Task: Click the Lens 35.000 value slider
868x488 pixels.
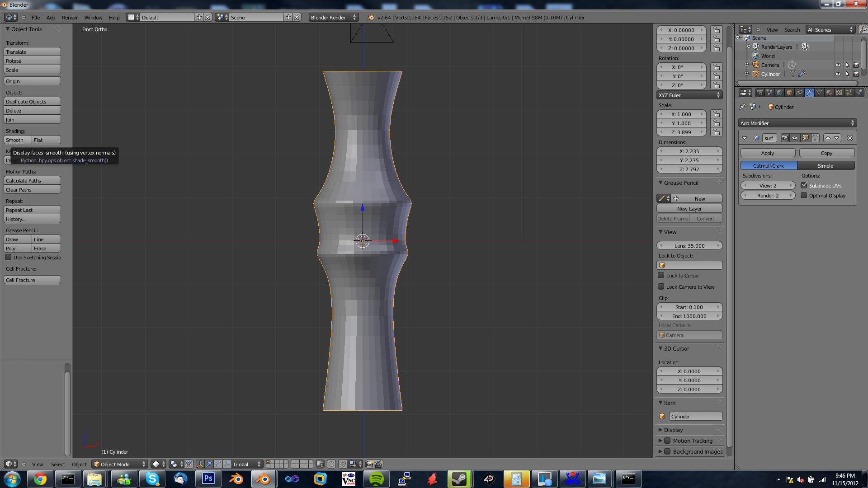Action: [x=689, y=246]
